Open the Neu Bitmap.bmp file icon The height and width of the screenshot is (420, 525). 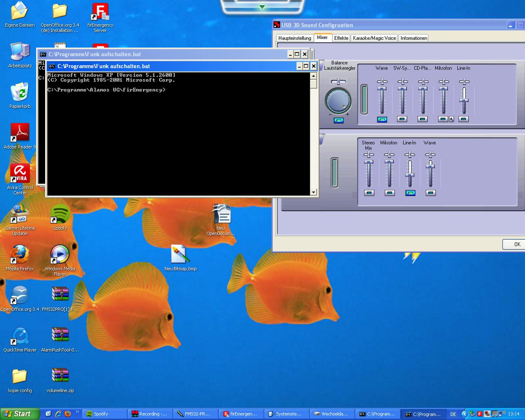point(180,255)
